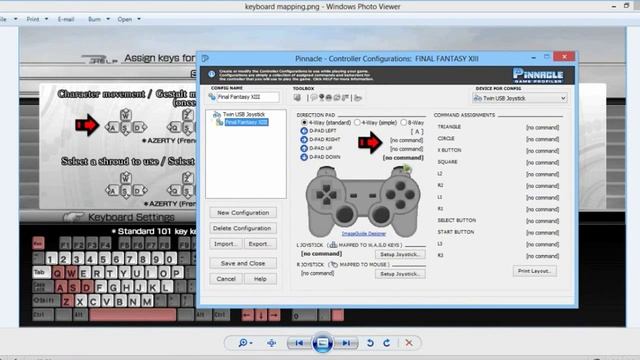Click the first Toolbox icon before the separator

pyautogui.click(x=297, y=98)
